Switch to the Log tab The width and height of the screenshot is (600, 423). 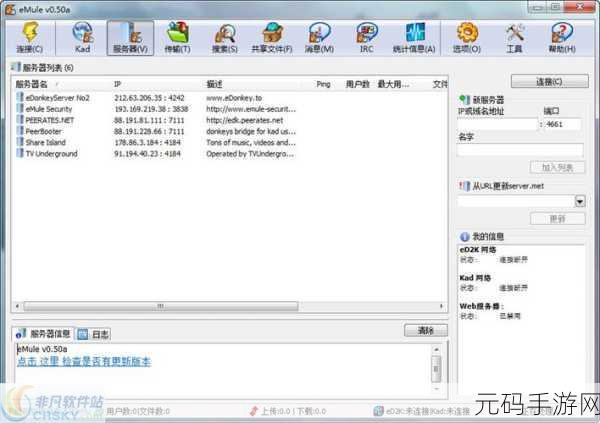tap(93, 334)
